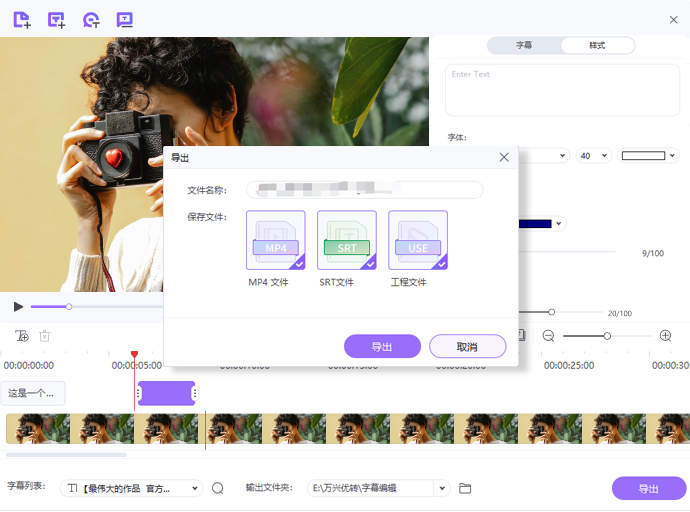Toggle the 工程文件 export option
The image size is (690, 512).
pyautogui.click(x=418, y=240)
